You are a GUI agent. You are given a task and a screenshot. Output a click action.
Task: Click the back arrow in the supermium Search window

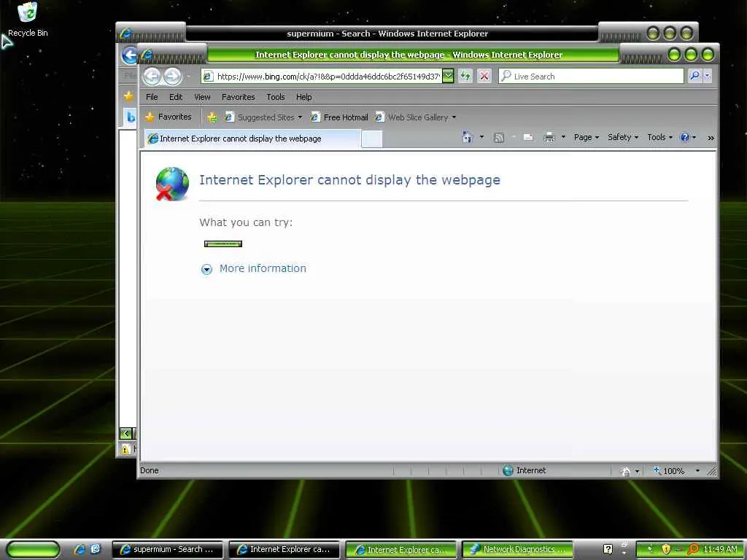tap(129, 55)
